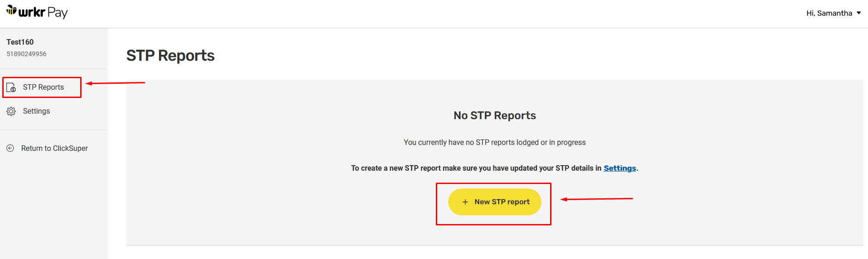Image resolution: width=868 pixels, height=259 pixels.
Task: Click the plus icon on New STP report
Action: click(x=465, y=202)
